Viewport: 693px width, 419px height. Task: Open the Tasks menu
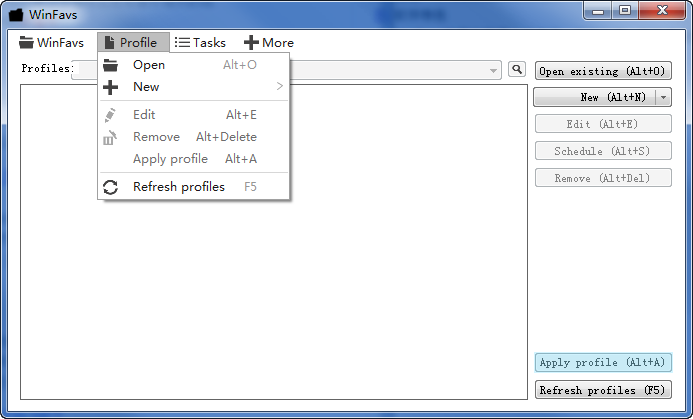point(200,42)
